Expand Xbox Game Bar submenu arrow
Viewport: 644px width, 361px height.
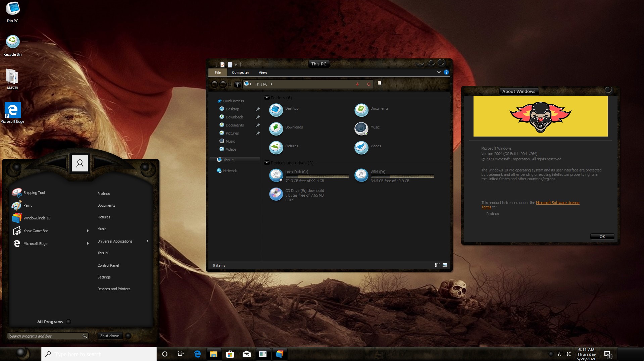(88, 231)
